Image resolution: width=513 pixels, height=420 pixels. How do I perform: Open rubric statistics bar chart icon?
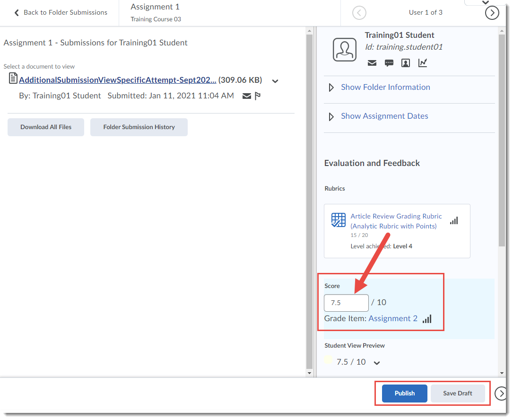[x=454, y=220]
